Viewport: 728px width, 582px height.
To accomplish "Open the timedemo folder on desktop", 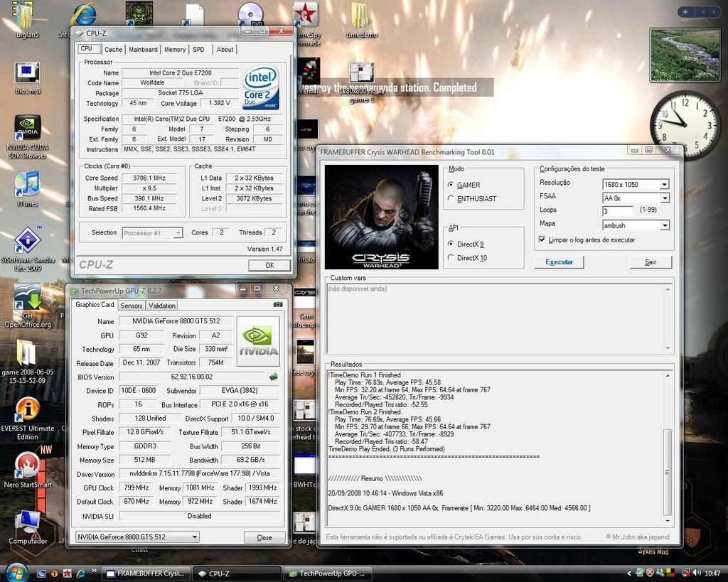I will (x=361, y=21).
